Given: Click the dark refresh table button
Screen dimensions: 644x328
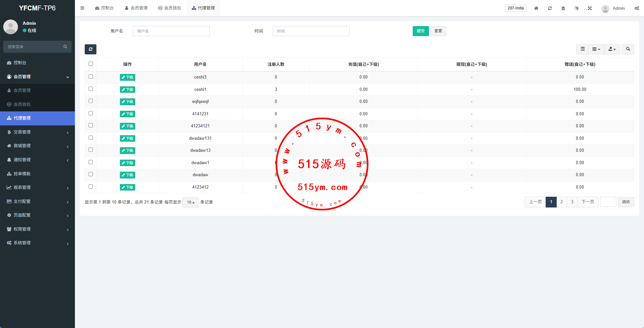Looking at the screenshot, I should [91, 49].
